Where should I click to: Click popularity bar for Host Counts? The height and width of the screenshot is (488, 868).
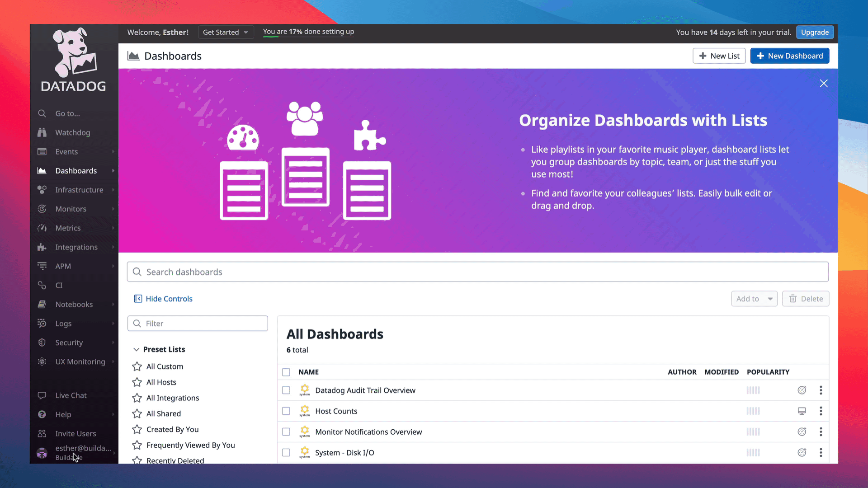click(753, 411)
